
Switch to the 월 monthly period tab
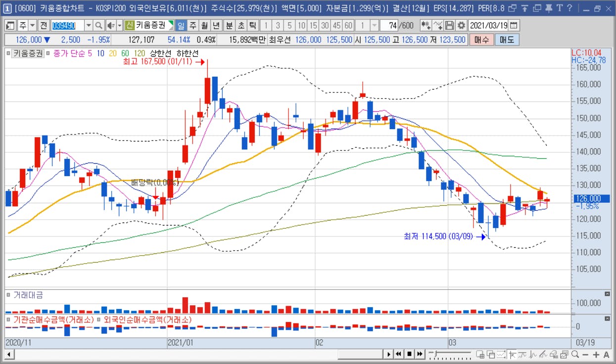coord(204,25)
